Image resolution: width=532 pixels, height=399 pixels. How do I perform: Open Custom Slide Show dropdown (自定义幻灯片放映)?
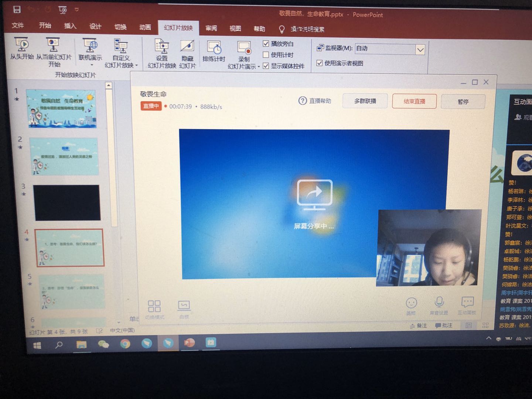(121, 54)
